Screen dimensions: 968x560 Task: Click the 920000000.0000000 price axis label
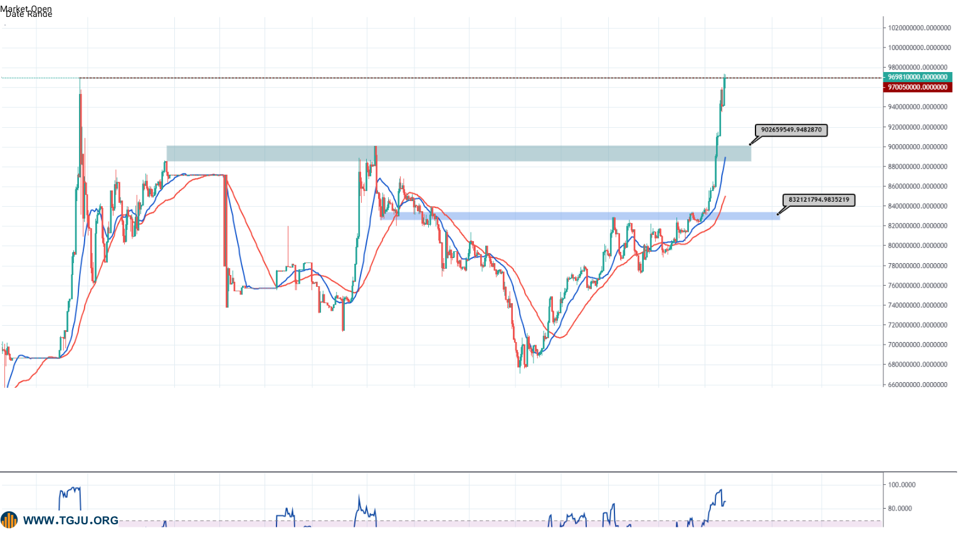coord(917,127)
